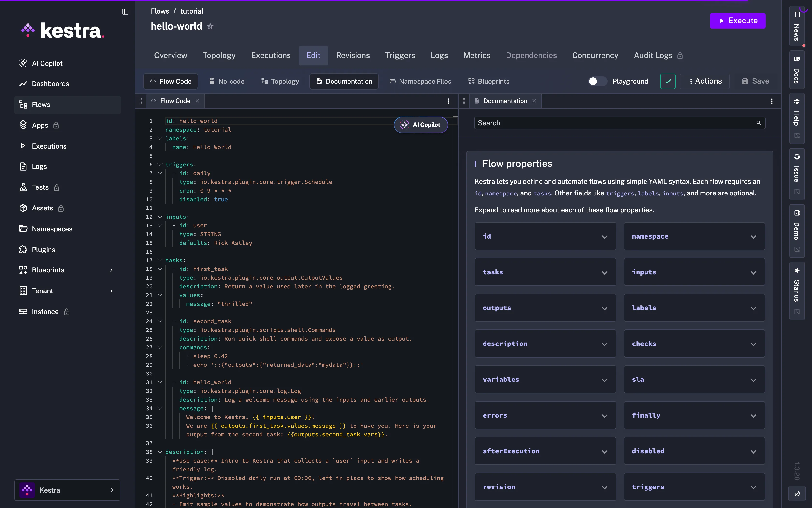Switch to the Triggers tab
The width and height of the screenshot is (812, 508).
pos(400,55)
